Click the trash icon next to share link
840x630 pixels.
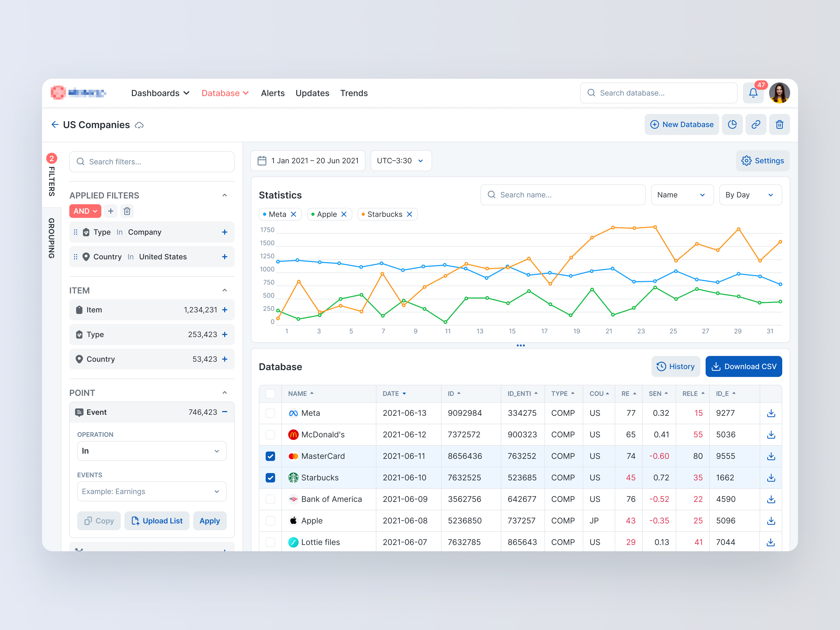[x=780, y=125]
